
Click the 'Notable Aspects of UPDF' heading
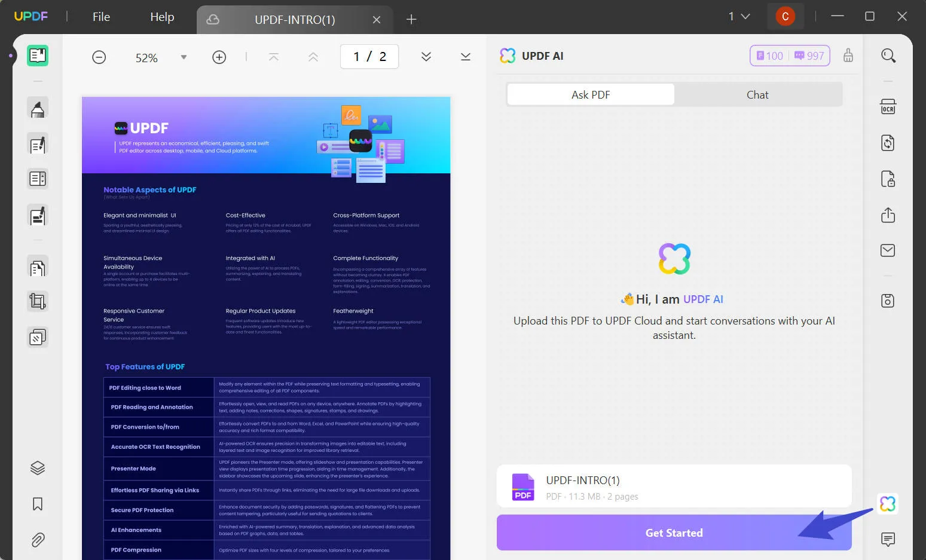tap(150, 189)
